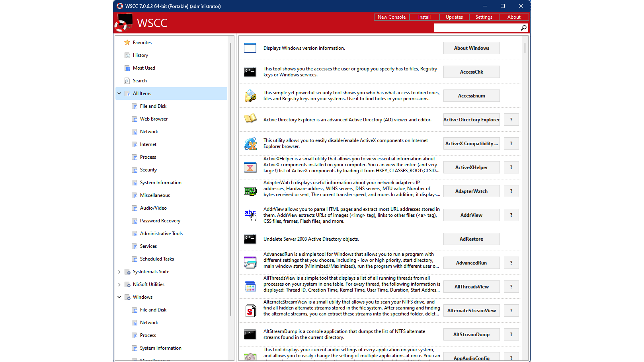Image resolution: width=644 pixels, height=362 pixels.
Task: Open the Settings menu item
Action: pyautogui.click(x=484, y=17)
